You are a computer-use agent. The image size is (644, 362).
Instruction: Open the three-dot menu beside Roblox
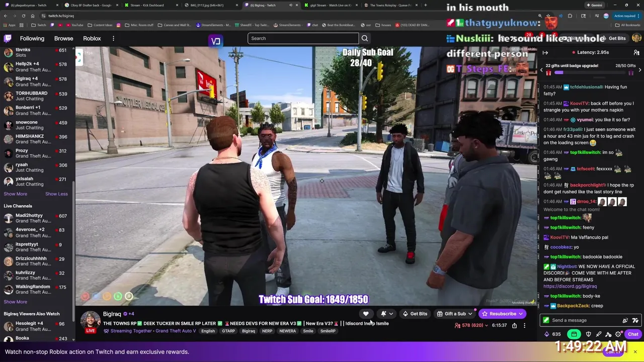tap(113, 38)
